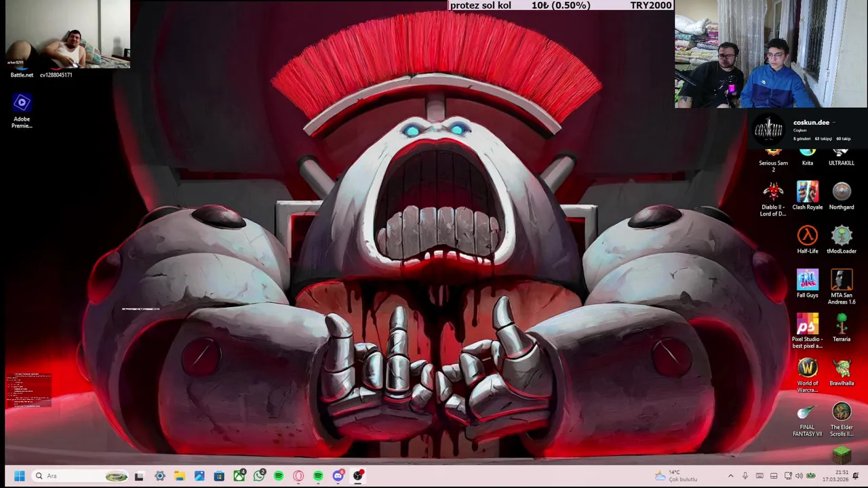Open Diablo II Lord of Destruction shortcut
The image size is (868, 488).
coord(773,199)
